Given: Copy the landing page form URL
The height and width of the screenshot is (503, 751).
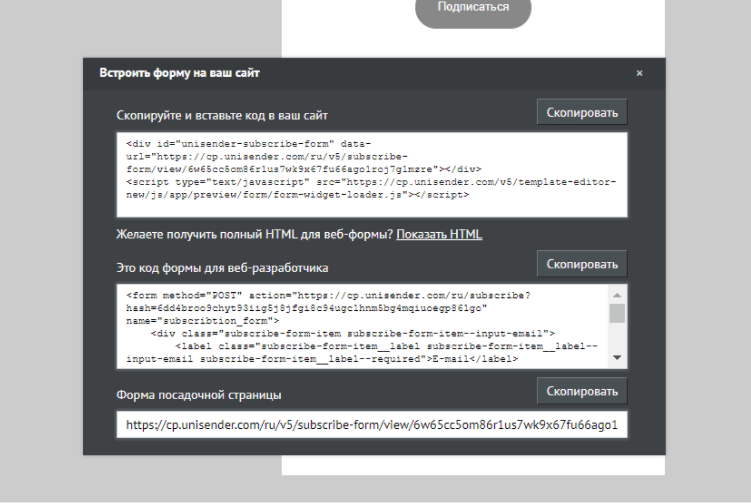Looking at the screenshot, I should pos(582,391).
